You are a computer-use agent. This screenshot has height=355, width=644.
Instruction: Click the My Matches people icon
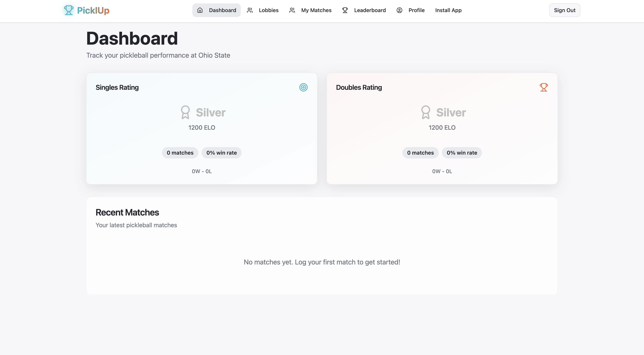coord(292,10)
